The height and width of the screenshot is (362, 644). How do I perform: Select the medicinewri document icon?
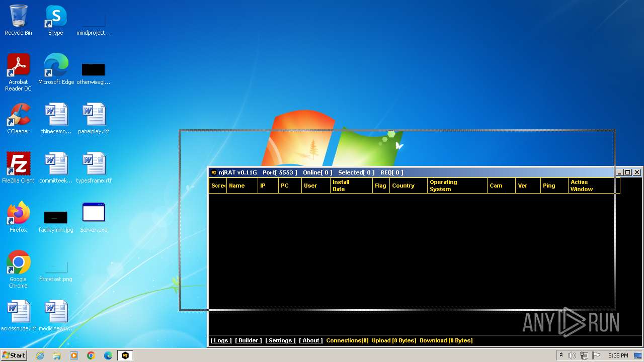[x=56, y=316]
